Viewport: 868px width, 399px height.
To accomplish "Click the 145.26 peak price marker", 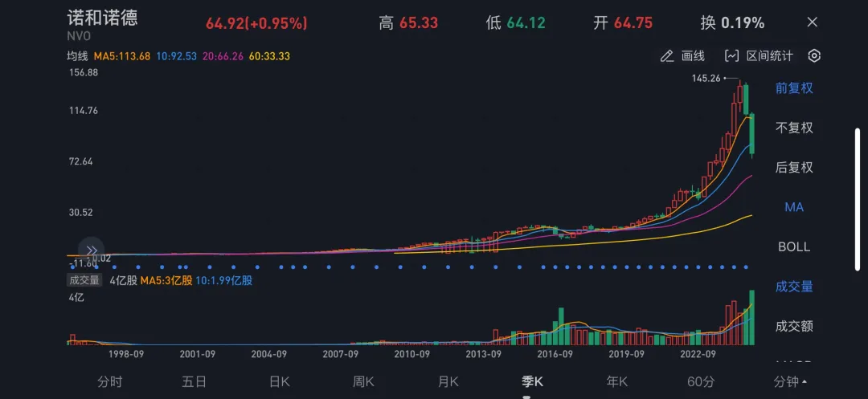I will (x=707, y=78).
